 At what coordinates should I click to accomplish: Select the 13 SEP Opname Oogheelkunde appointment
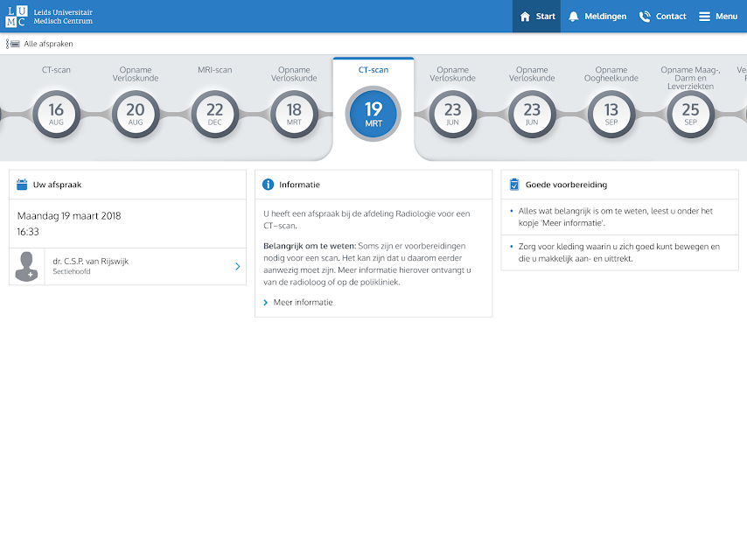[x=611, y=115]
